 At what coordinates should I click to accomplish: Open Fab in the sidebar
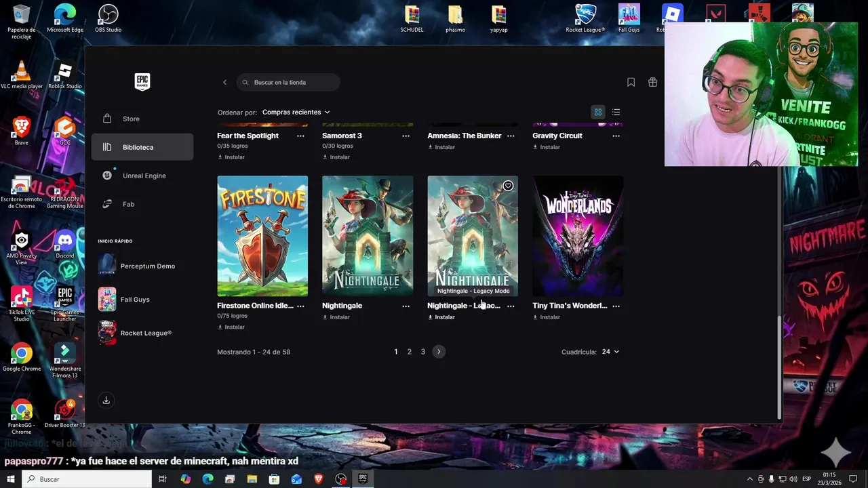[142, 204]
